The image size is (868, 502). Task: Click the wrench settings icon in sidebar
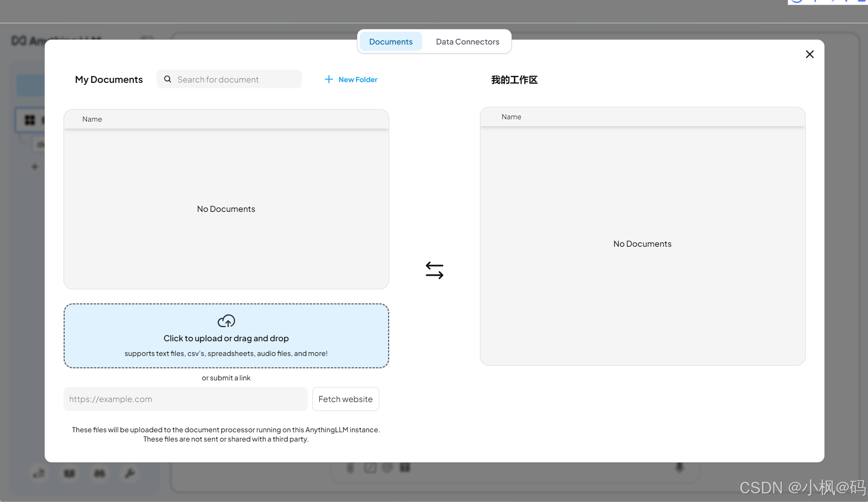click(x=129, y=473)
